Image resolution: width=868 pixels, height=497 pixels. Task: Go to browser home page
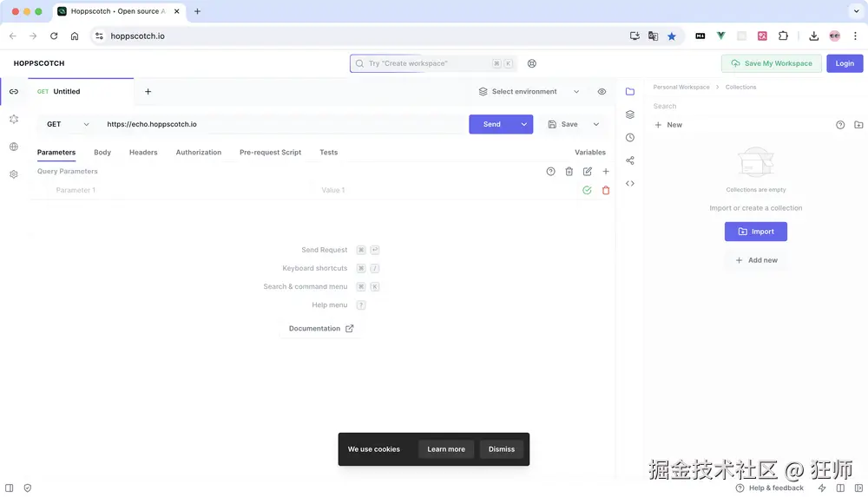click(x=74, y=36)
